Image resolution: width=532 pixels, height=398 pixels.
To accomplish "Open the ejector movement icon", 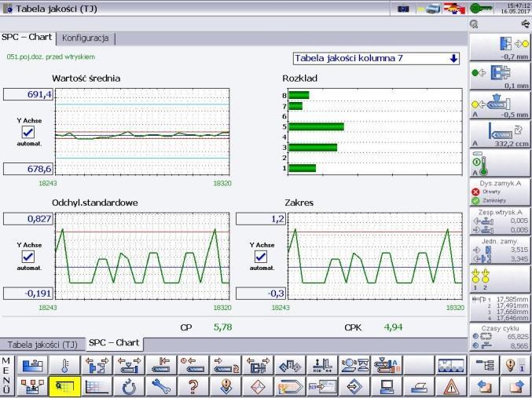I will pyautogui.click(x=259, y=365).
